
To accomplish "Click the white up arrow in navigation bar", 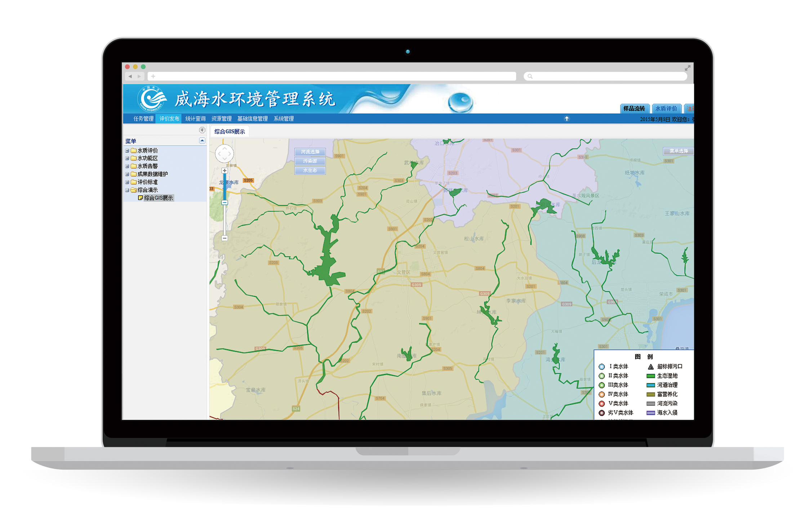I will click(x=566, y=119).
